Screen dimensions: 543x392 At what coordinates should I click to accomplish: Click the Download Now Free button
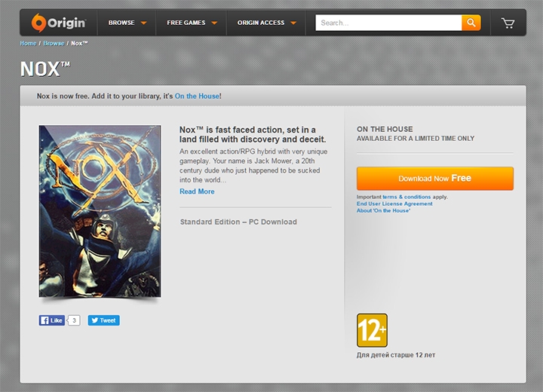click(435, 179)
